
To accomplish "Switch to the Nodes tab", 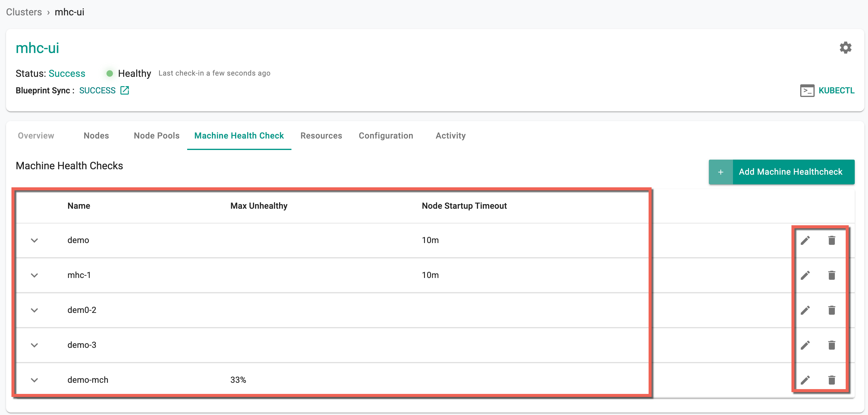I will 96,136.
